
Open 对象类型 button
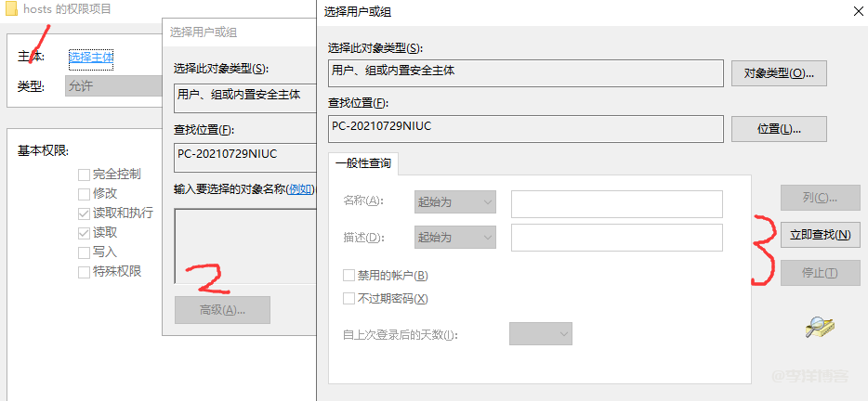[779, 73]
